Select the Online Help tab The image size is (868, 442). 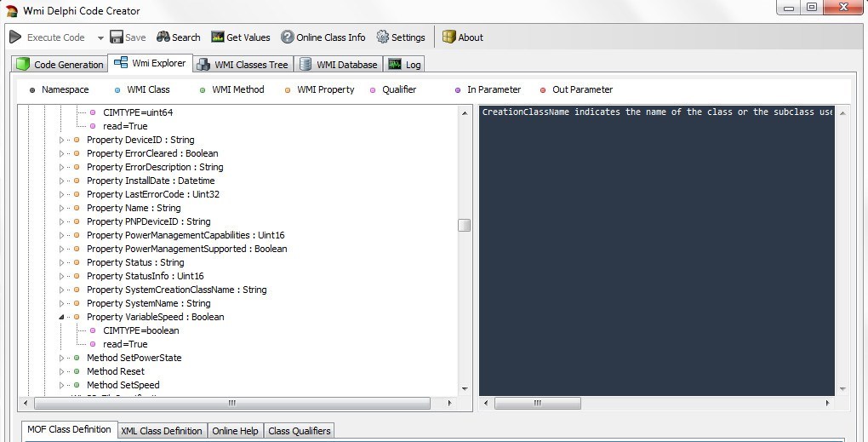(235, 431)
